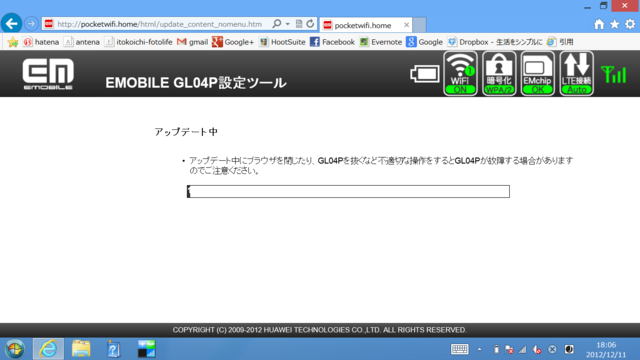The height and width of the screenshot is (360, 640).
Task: Open the WiFi ON status icon
Action: tap(460, 73)
